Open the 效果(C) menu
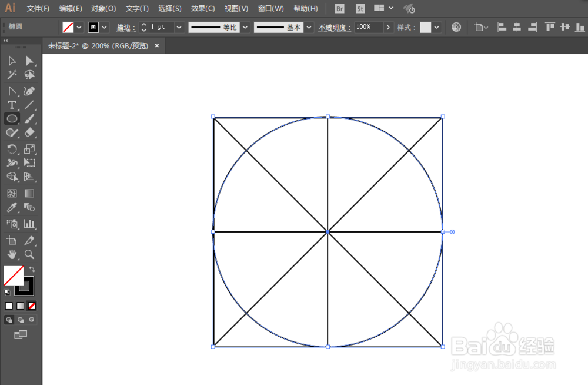Viewport: 588px width, 385px height. tap(202, 8)
